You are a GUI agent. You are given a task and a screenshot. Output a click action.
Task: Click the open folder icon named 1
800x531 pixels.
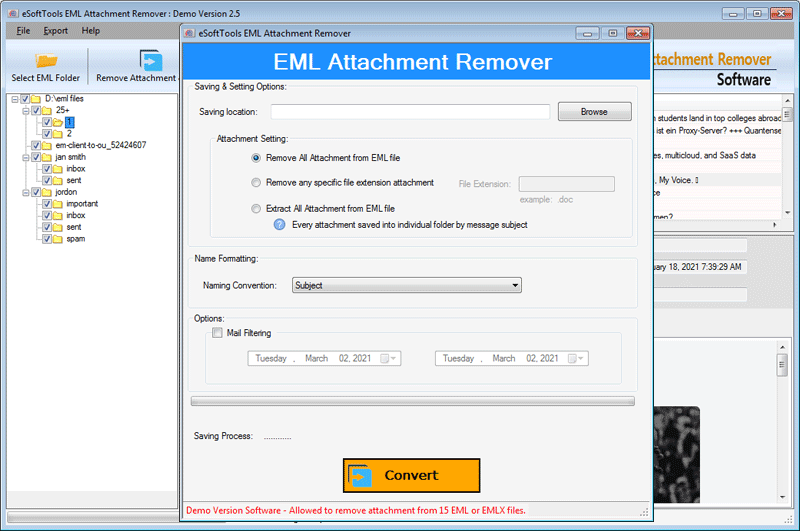[58, 122]
